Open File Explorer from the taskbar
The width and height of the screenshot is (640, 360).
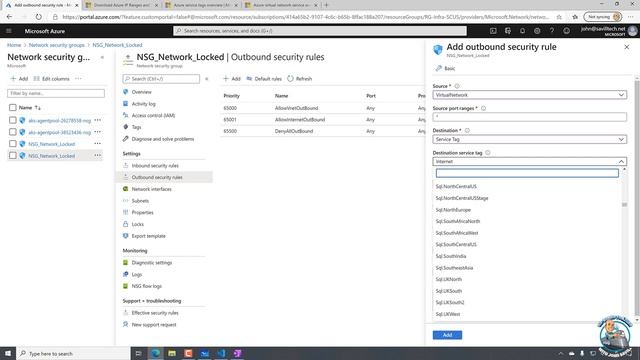(x=172, y=353)
